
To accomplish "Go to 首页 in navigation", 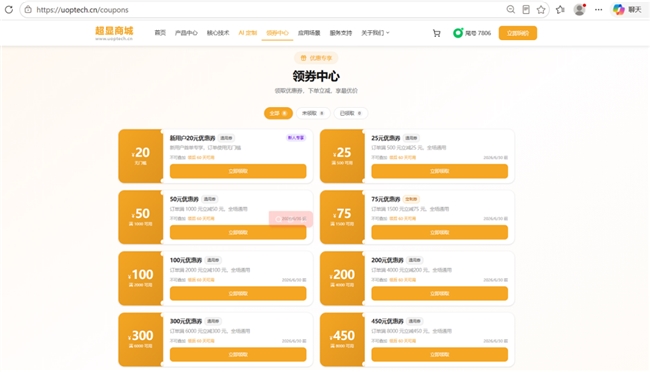I will pos(160,33).
